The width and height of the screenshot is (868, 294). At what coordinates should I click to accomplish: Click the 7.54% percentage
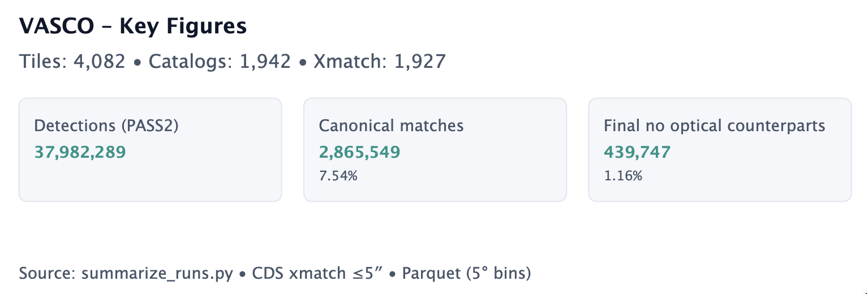[x=338, y=176]
